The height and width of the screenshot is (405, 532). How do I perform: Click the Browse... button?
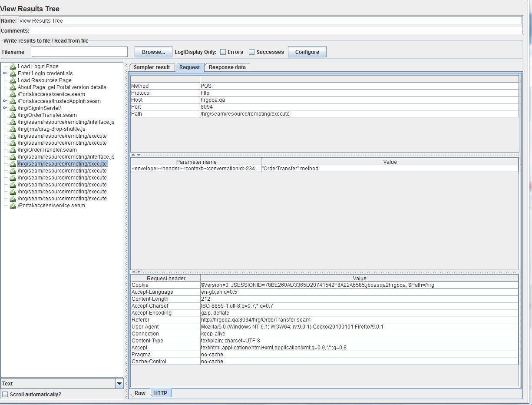[153, 52]
